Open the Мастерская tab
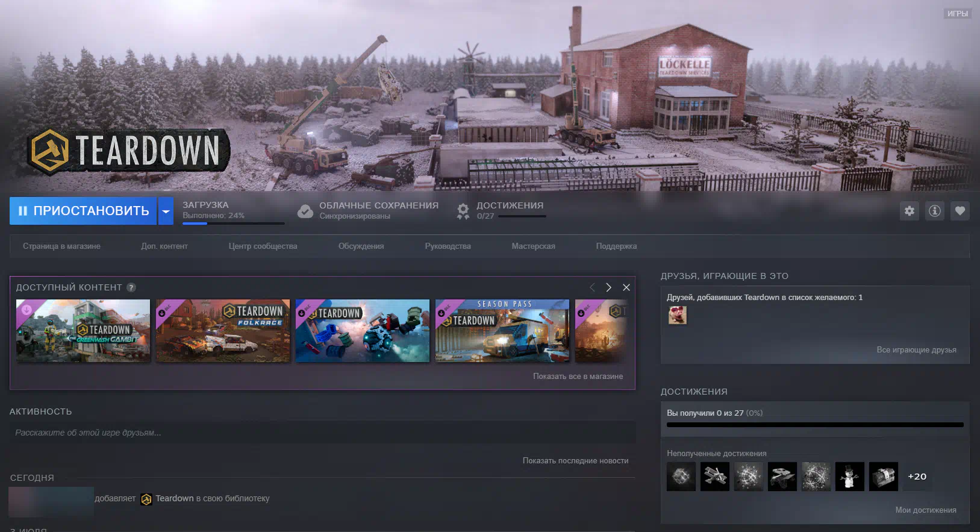Image resolution: width=980 pixels, height=532 pixels. [533, 246]
